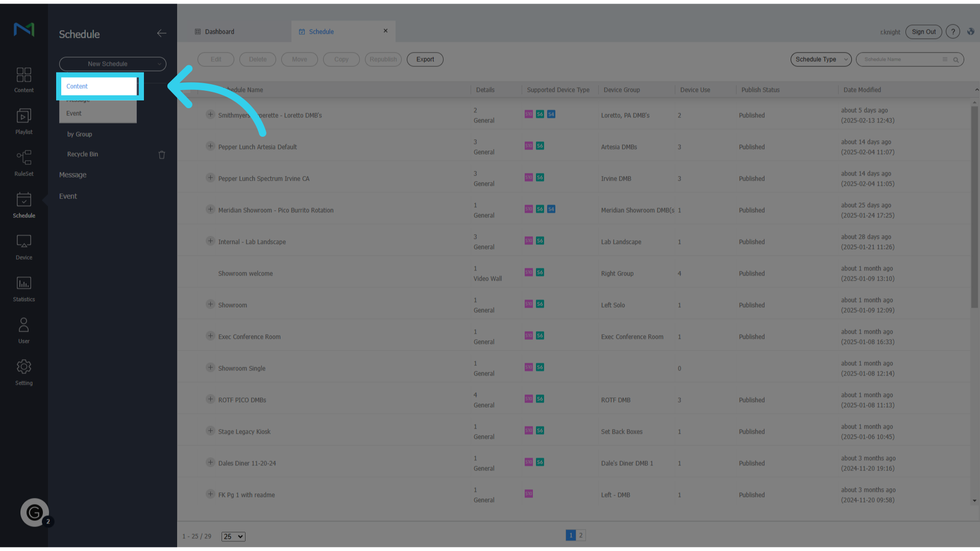The image size is (980, 551).
Task: Click the schedule list vertical scrollbar
Action: pos(974,207)
